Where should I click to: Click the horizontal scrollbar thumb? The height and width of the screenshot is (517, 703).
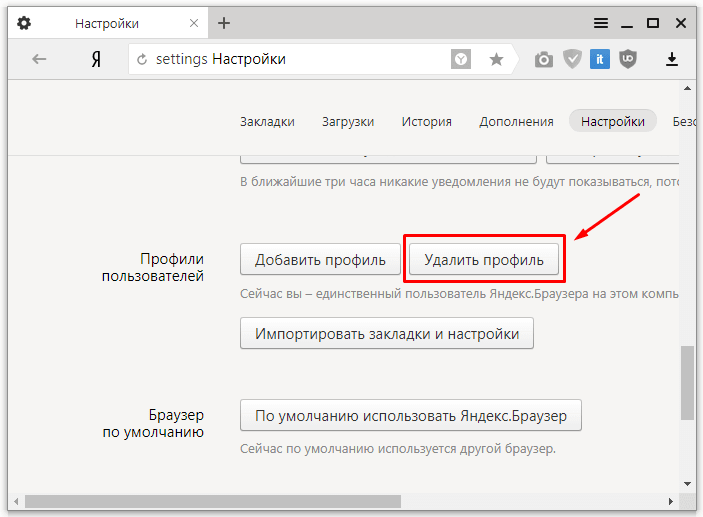(x=213, y=501)
